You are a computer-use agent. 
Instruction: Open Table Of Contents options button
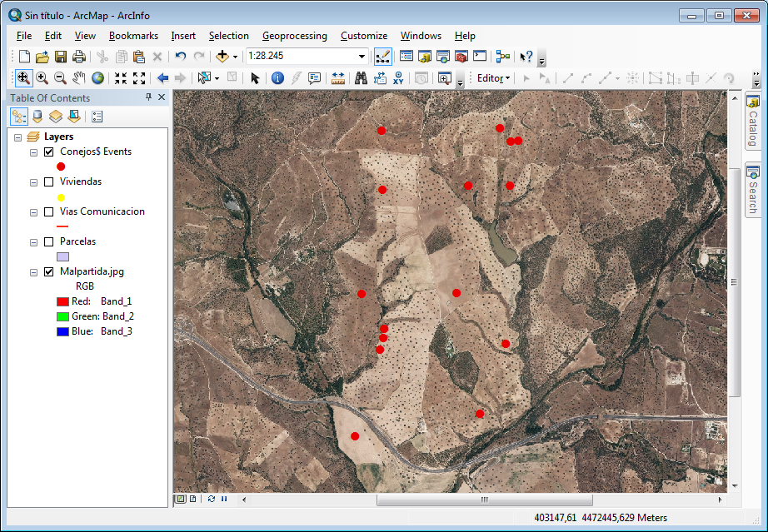[97, 117]
